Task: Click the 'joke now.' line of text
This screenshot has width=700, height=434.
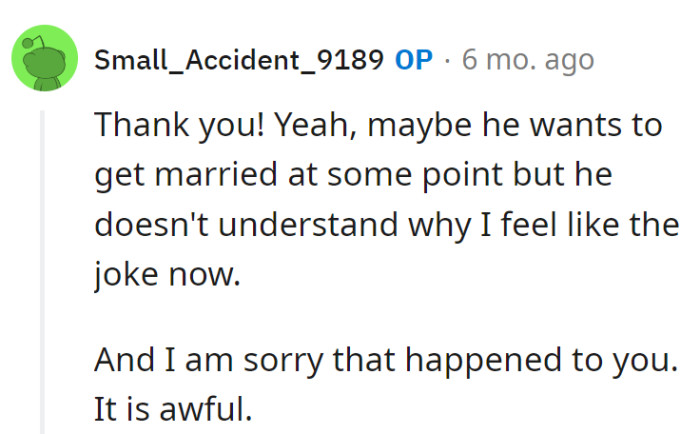Action: pyautogui.click(x=169, y=273)
